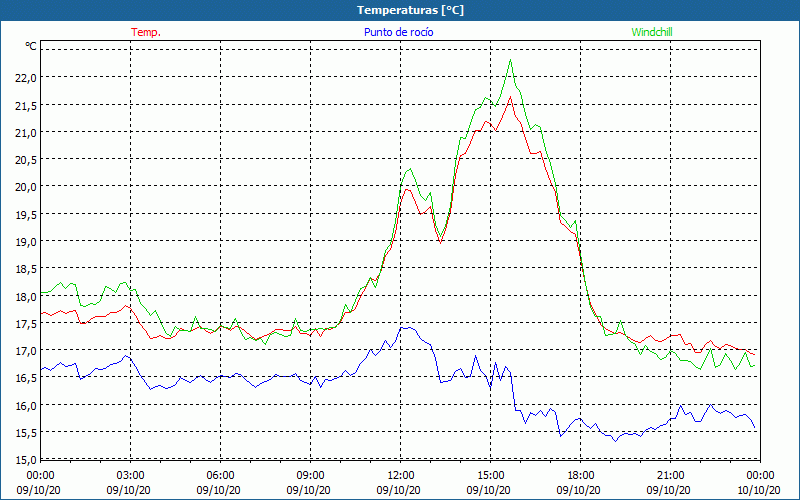Click the 17,0 y-axis value
This screenshot has width=800, height=500.
pos(26,351)
